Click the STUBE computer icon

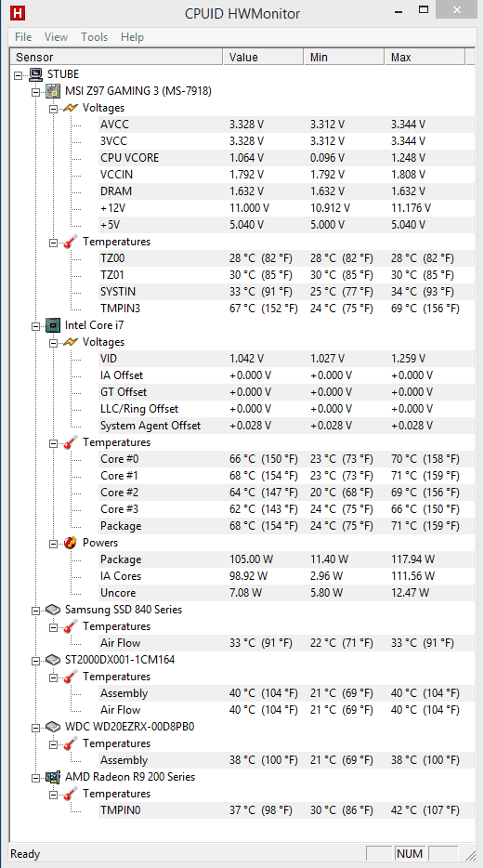pos(36,74)
